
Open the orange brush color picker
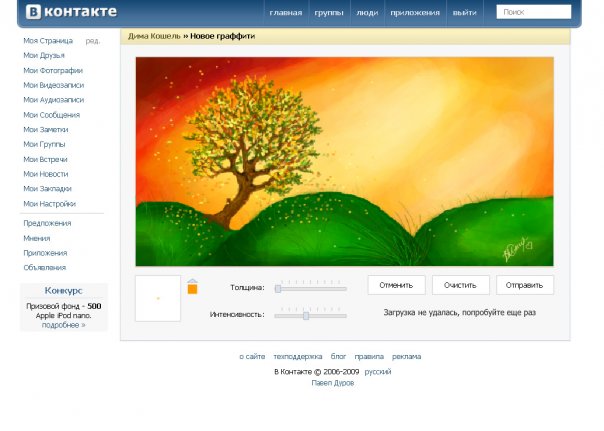tap(192, 288)
